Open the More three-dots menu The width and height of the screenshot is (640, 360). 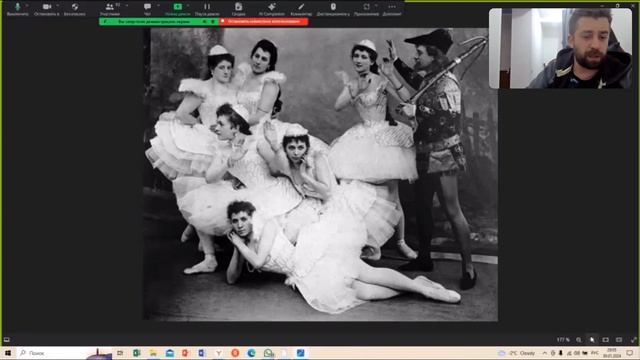point(392,7)
